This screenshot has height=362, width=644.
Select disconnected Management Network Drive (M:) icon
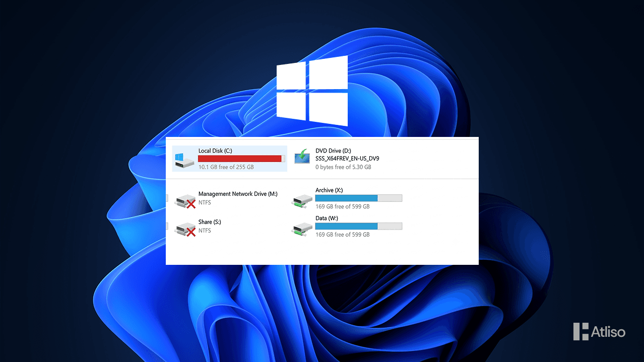[185, 201]
